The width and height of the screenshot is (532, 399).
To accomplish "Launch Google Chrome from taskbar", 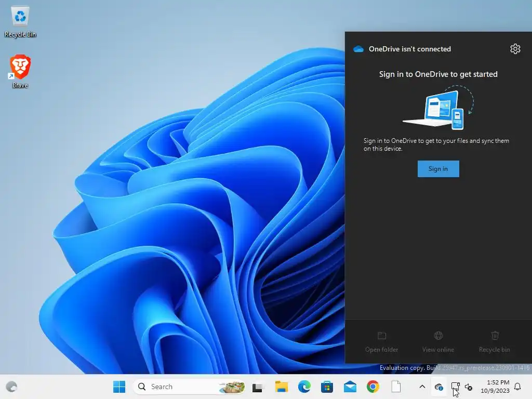I will click(x=373, y=387).
